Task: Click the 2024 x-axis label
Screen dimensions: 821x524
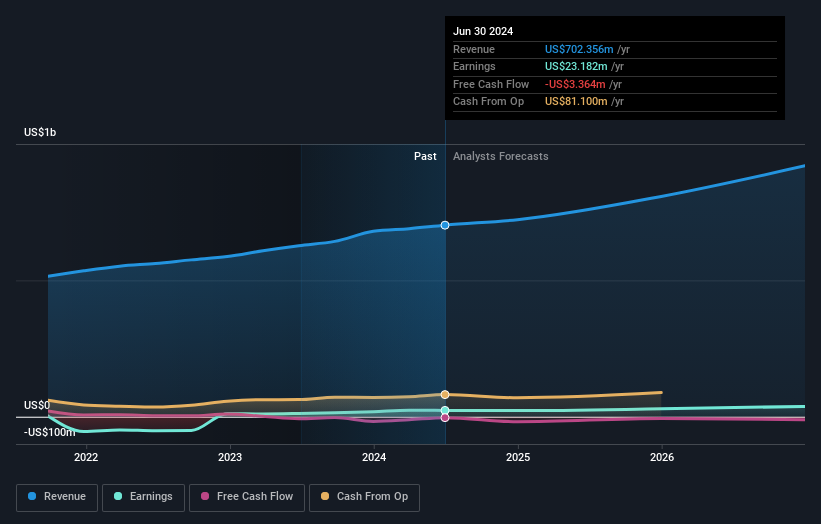Action: [374, 457]
